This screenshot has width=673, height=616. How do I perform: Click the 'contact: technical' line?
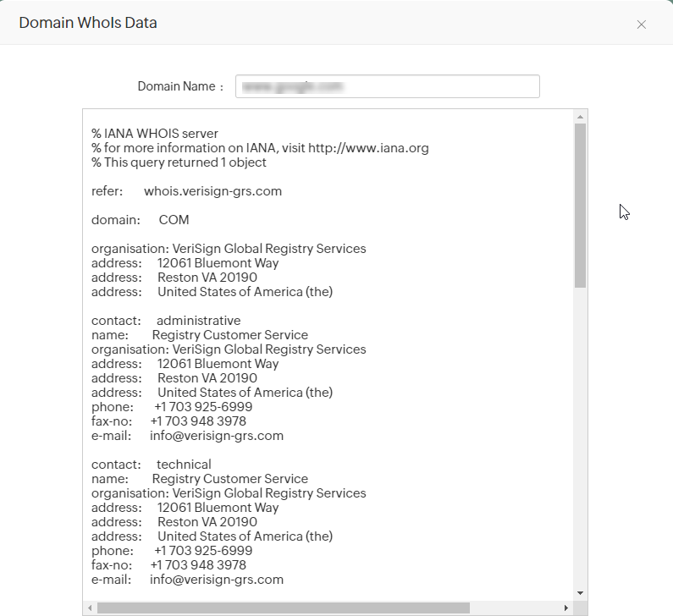tap(152, 465)
